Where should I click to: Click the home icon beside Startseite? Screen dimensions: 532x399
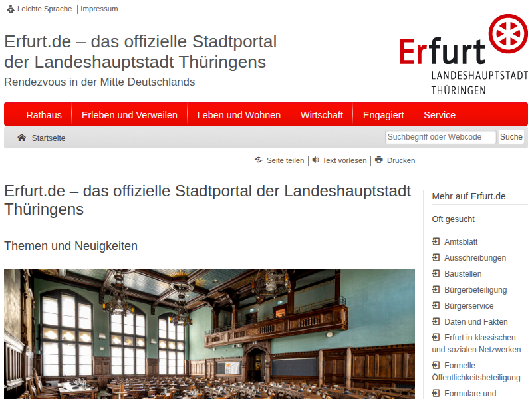[22, 138]
